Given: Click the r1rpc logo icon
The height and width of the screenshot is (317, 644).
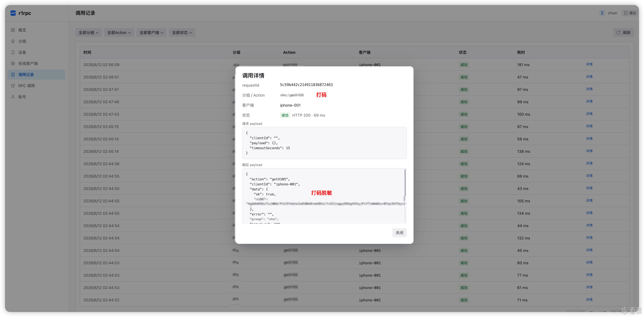Looking at the screenshot, I should tap(13, 13).
